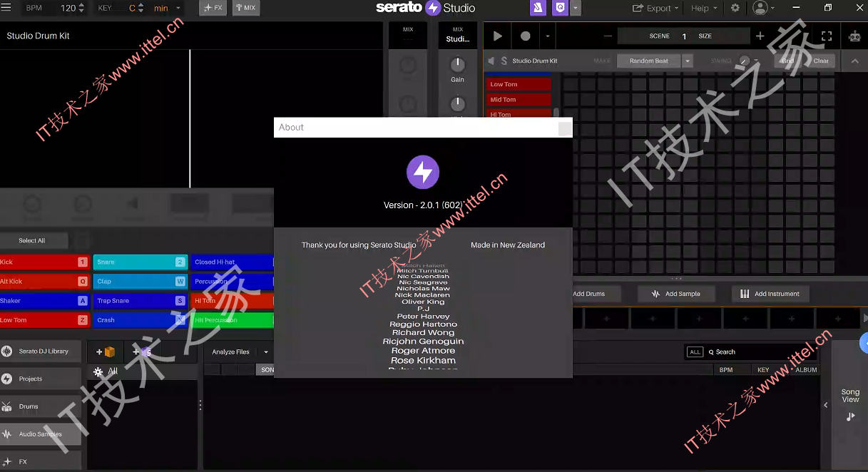Click the library Search field
The width and height of the screenshot is (868, 472).
tap(763, 352)
